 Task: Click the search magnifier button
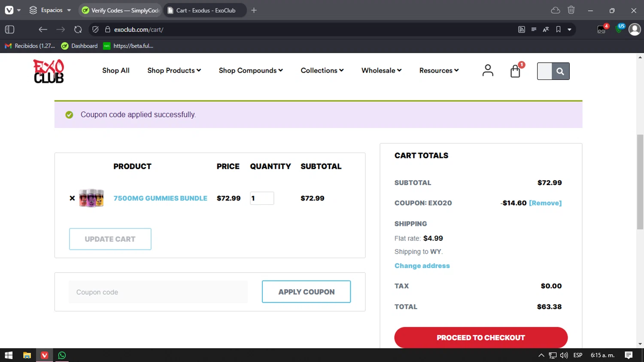[x=560, y=71]
